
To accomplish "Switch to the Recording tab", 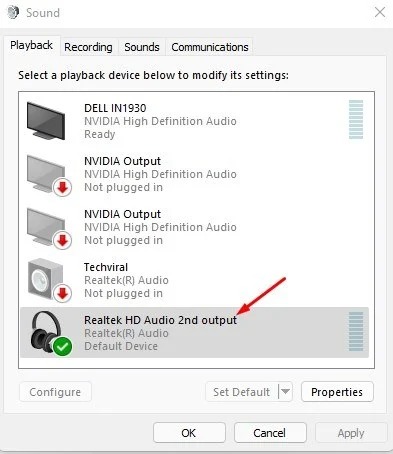I will pos(88,47).
